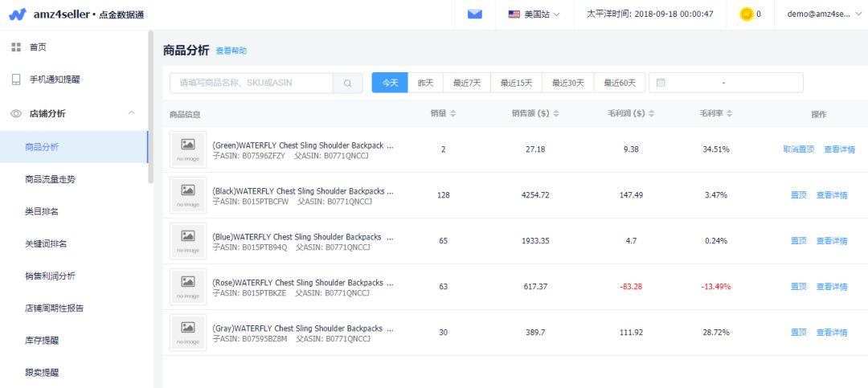Screen dimensions: 868x388
Task: Click the search magnifier button
Action: point(348,83)
